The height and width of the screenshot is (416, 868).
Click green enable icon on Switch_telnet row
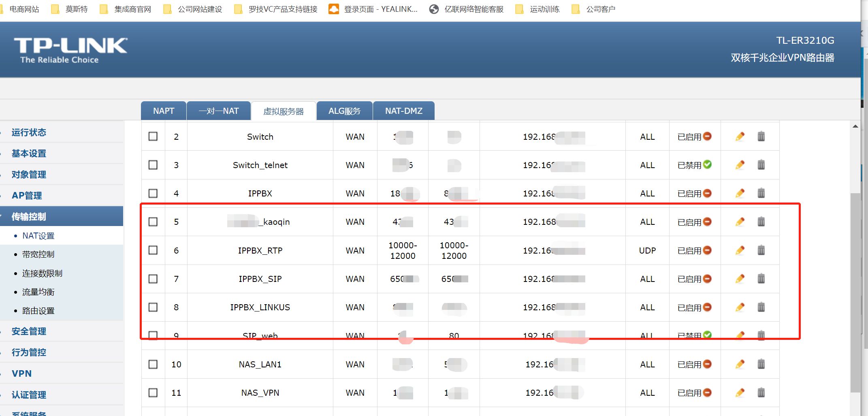(x=707, y=164)
